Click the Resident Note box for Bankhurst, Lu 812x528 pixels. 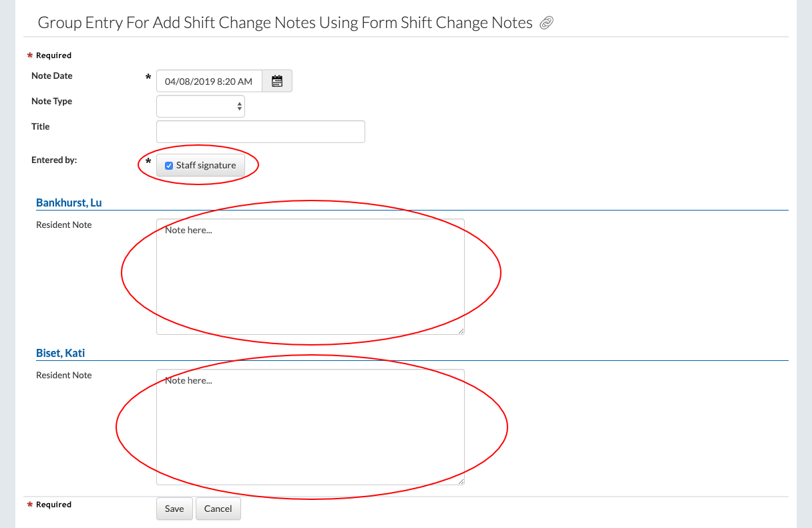point(310,276)
